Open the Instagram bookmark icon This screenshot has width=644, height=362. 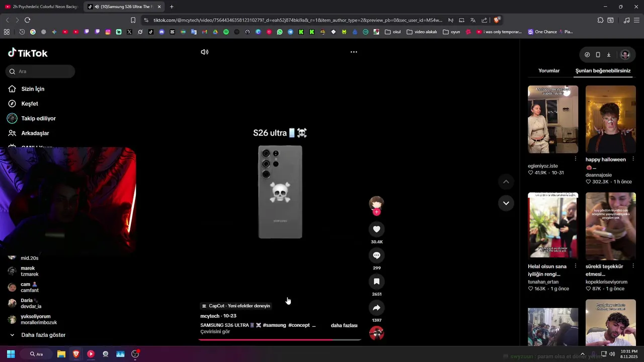click(x=108, y=32)
